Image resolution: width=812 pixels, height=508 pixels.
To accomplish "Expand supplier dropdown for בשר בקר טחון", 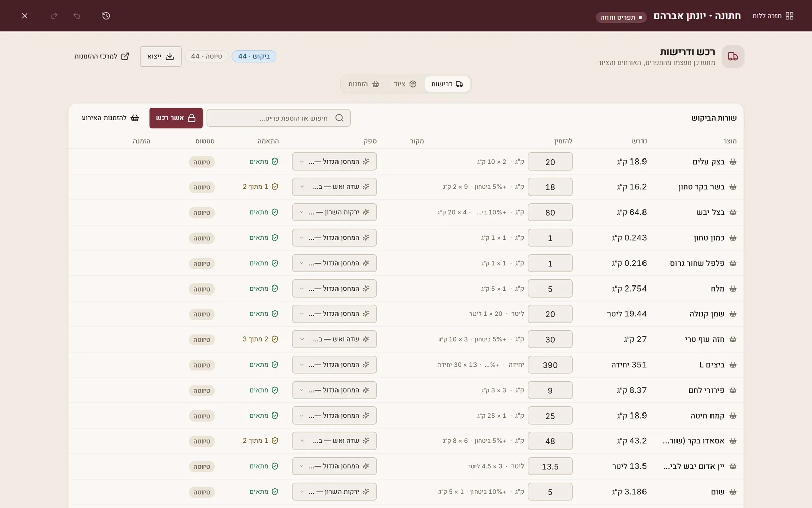I will point(334,187).
